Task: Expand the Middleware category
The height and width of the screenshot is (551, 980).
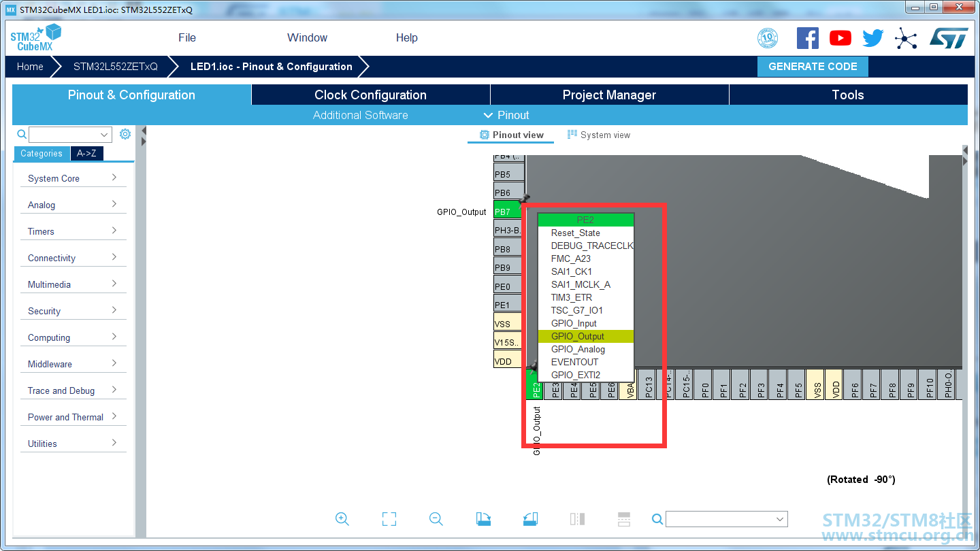Action: point(73,364)
